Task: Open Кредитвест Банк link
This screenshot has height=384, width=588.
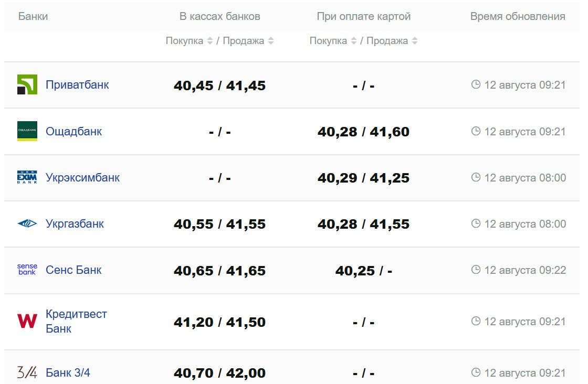Action: point(76,321)
